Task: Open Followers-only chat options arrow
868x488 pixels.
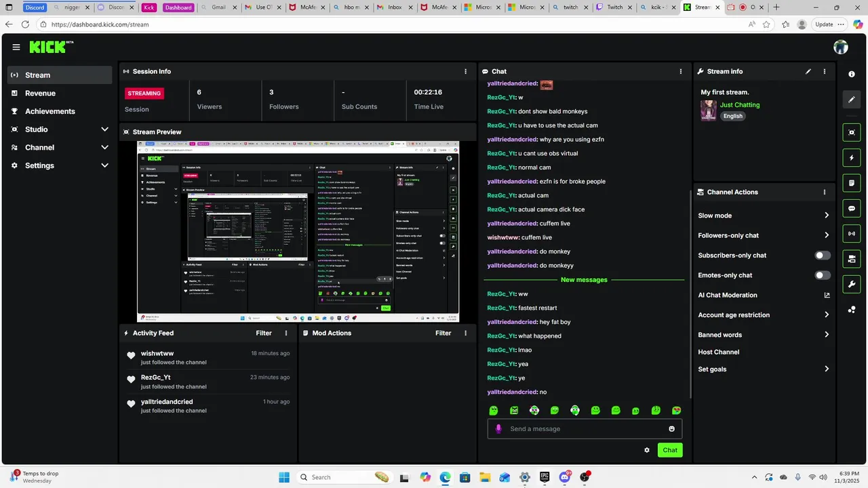Action: (827, 235)
